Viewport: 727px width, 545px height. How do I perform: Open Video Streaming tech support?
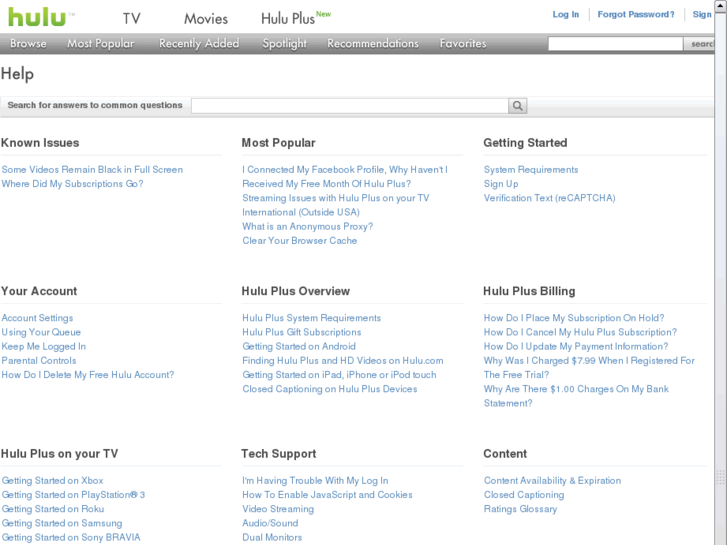coord(278,509)
